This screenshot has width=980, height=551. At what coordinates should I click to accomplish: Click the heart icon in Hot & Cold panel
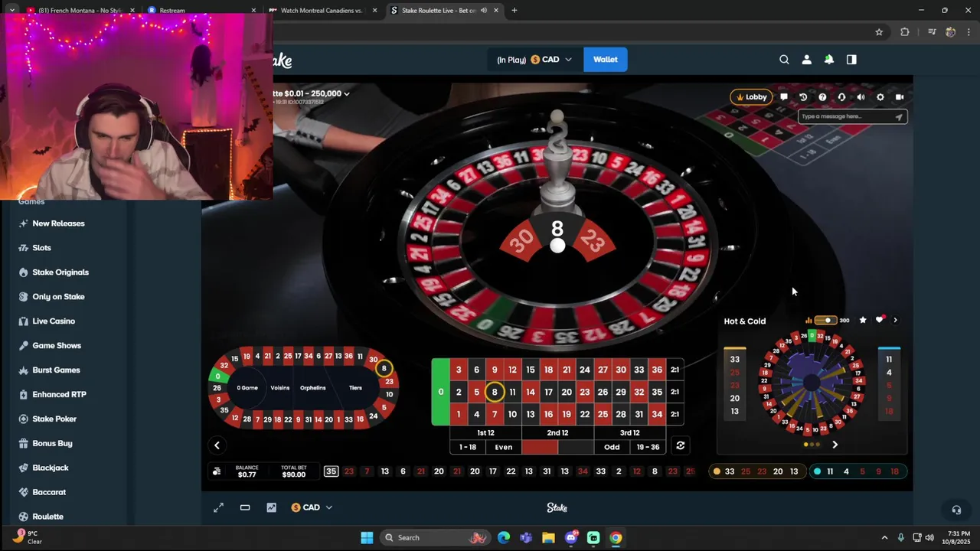[880, 320]
